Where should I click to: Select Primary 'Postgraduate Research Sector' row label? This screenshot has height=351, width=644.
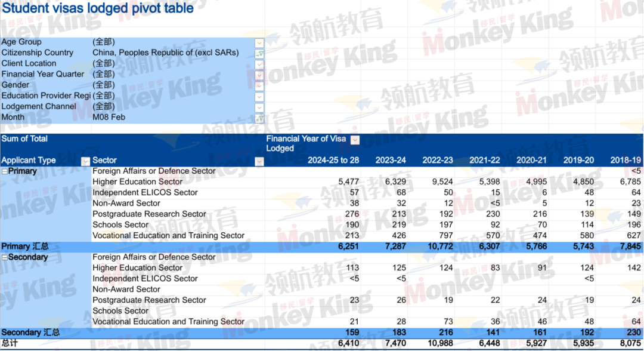149,214
